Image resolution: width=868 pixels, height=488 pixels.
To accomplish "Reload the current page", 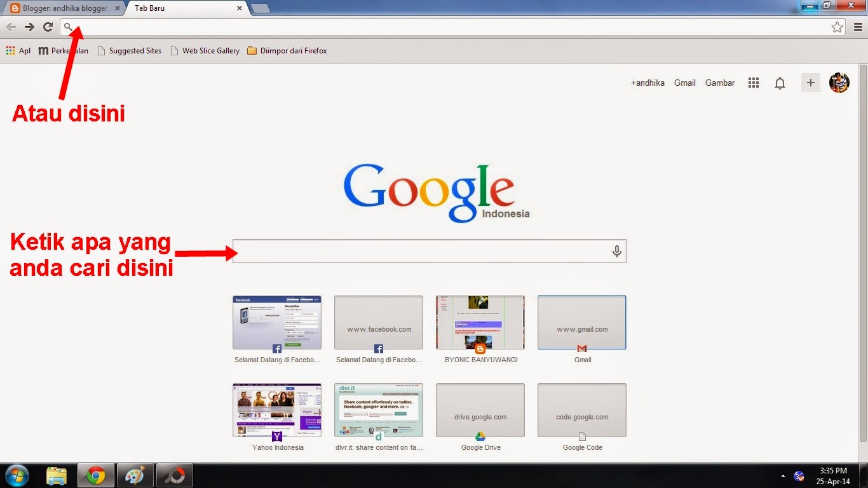I will (48, 27).
